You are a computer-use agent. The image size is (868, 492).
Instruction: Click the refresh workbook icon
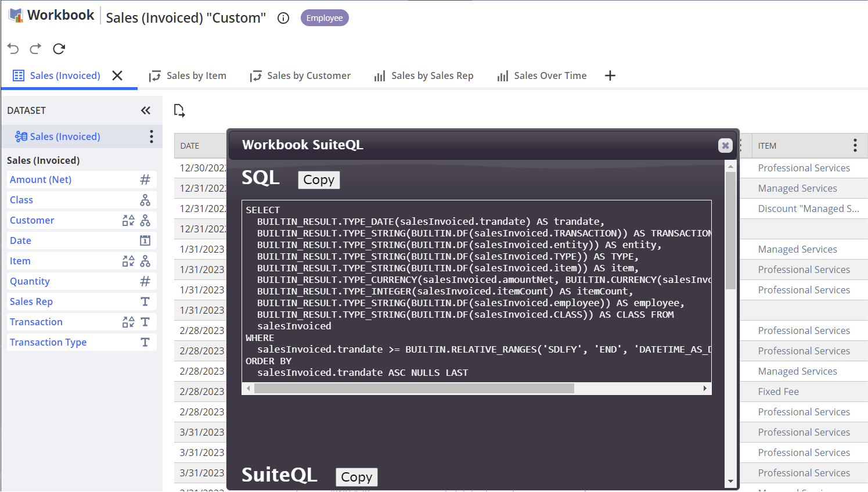[59, 49]
